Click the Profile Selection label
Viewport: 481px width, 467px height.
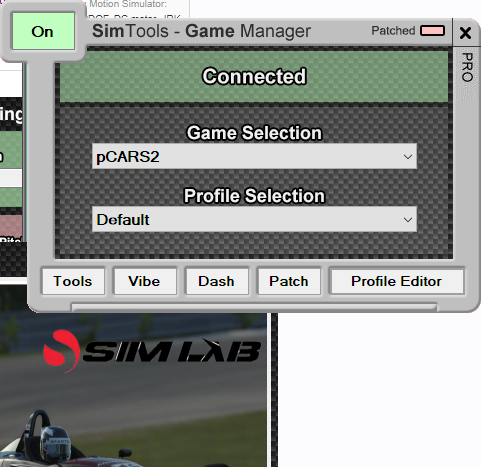tap(254, 195)
